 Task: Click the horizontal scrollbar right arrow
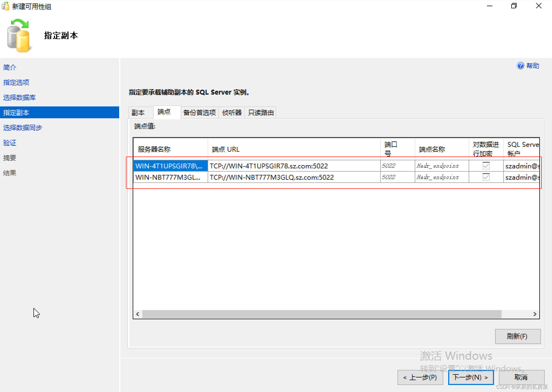point(535,314)
